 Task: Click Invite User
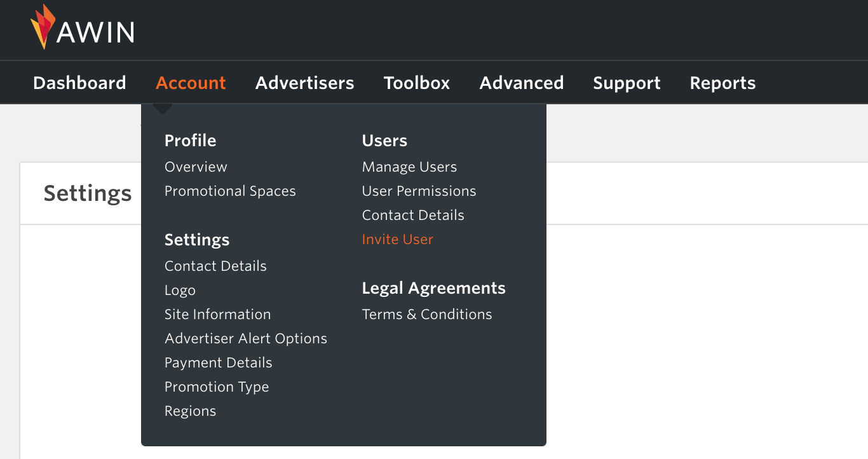pyautogui.click(x=397, y=239)
